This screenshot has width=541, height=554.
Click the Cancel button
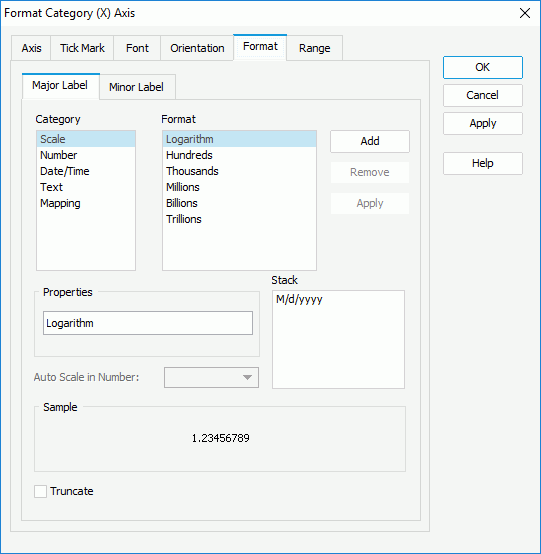pyautogui.click(x=483, y=95)
